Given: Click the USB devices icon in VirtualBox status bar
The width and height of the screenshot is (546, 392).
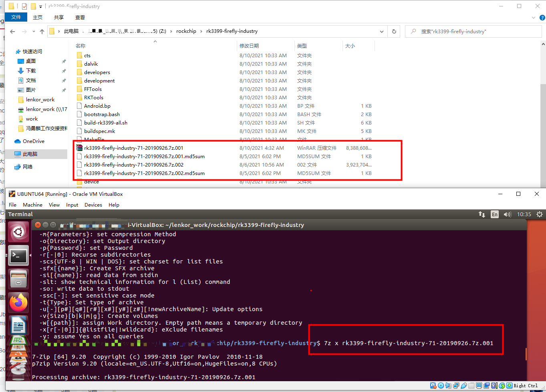Looking at the screenshot, I should pos(464,385).
